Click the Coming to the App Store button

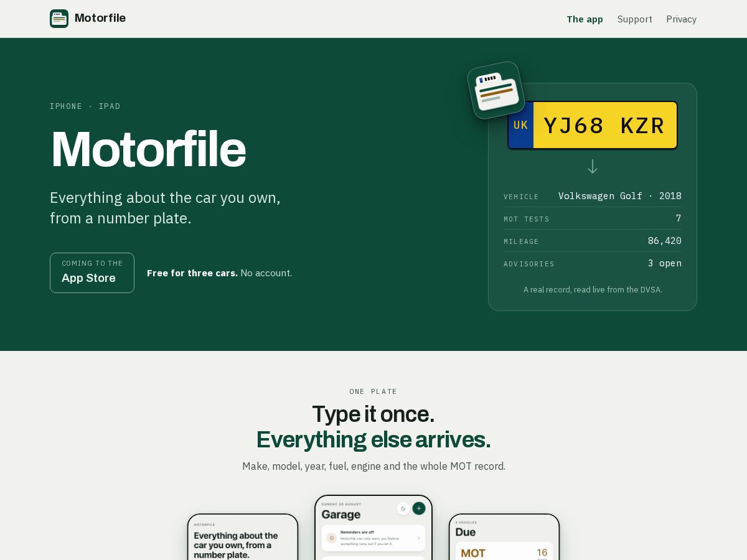pos(92,273)
